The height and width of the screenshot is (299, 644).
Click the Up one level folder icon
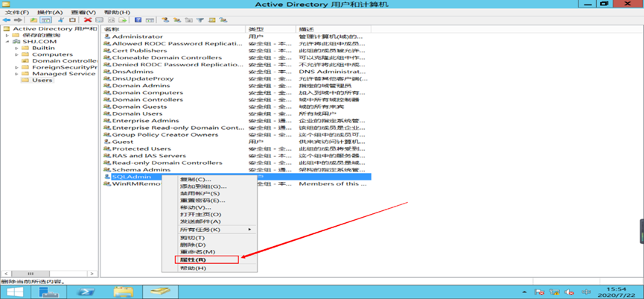click(34, 19)
